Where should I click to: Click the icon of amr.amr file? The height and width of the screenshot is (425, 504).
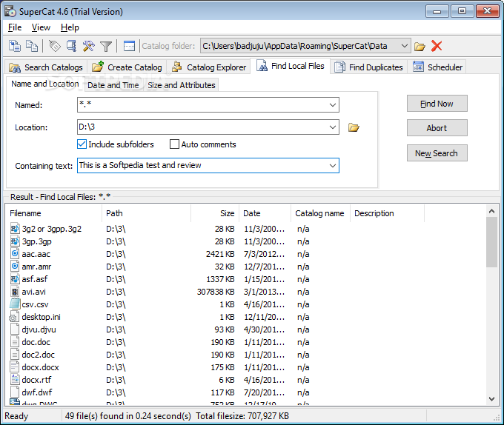pyautogui.click(x=15, y=266)
